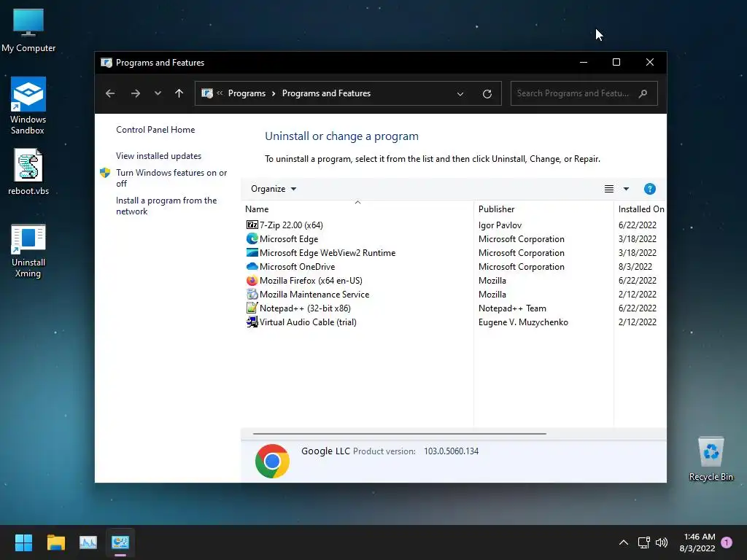Click the Google LLC publisher text

coord(325,451)
